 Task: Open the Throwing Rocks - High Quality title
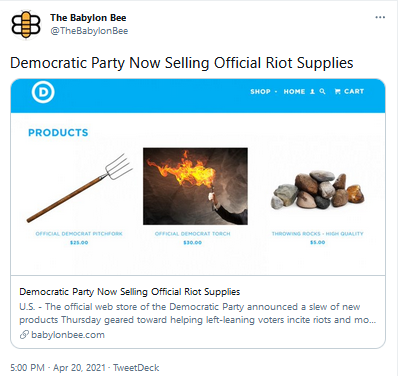317,234
